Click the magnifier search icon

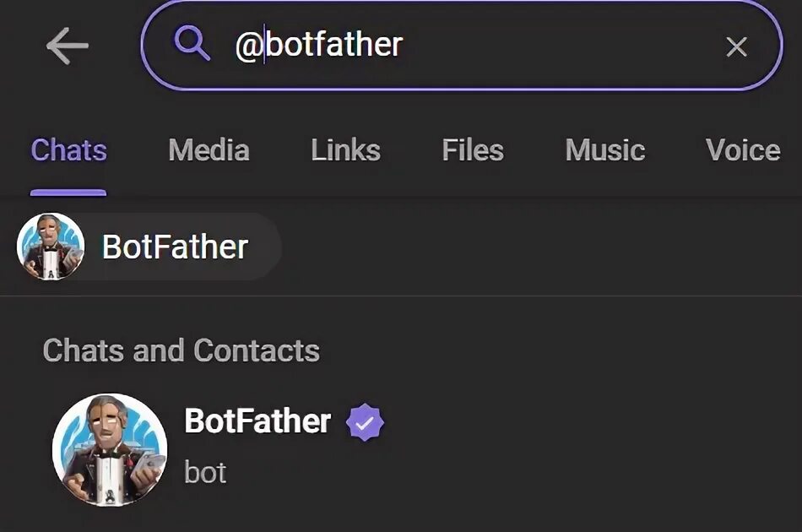192,44
